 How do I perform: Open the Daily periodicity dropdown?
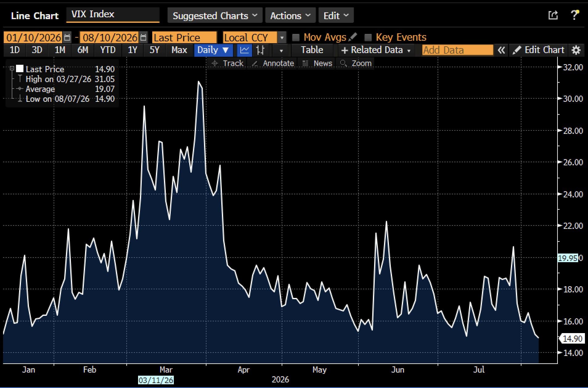tap(213, 50)
